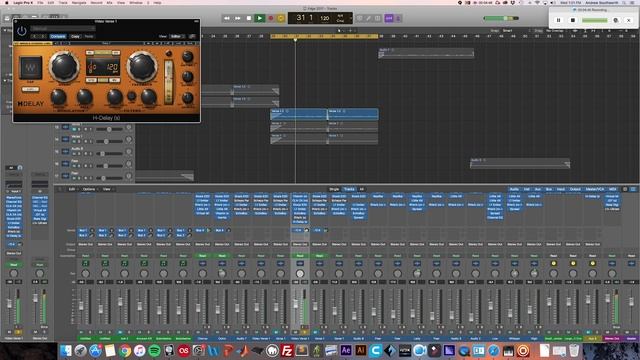
Task: Click the 4/4 time signature in the LCD
Action: pos(340,16)
